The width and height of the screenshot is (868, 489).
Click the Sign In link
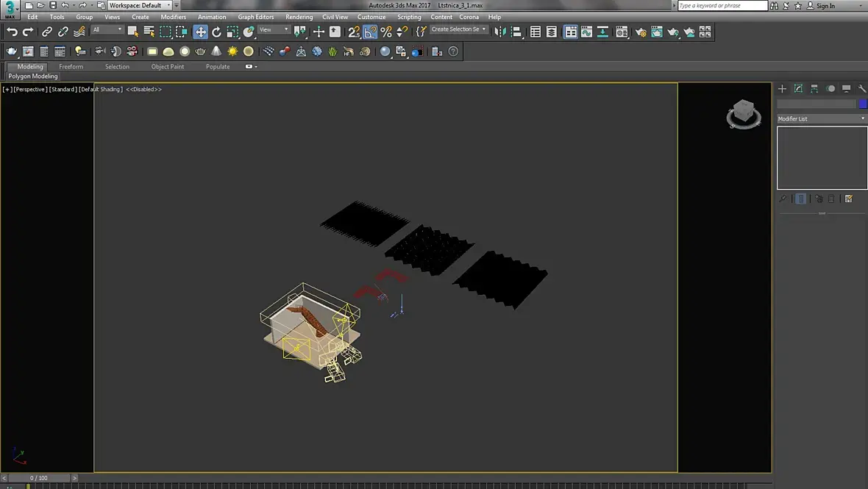point(825,6)
